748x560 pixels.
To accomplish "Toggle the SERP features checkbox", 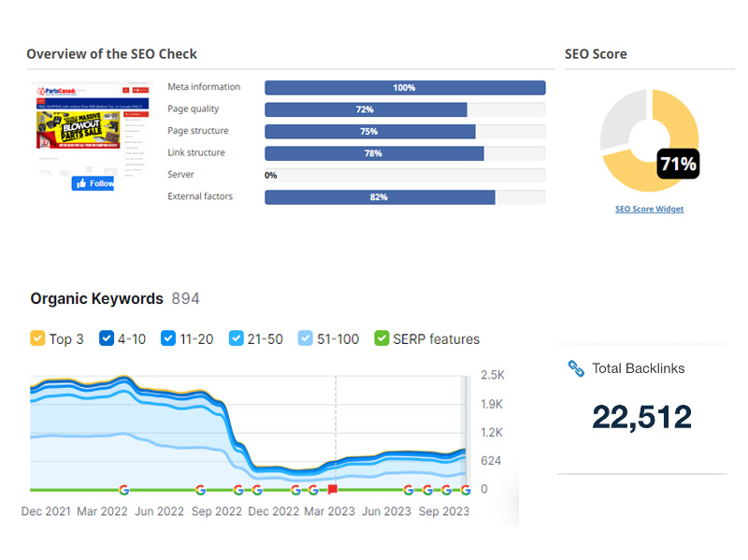I will (x=381, y=338).
